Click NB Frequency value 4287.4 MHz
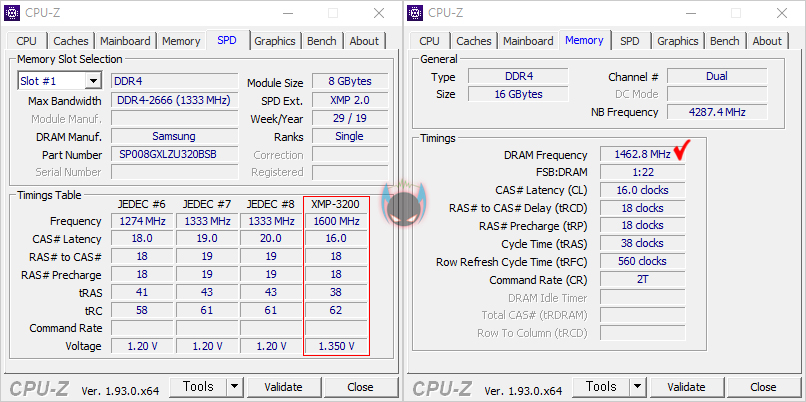The height and width of the screenshot is (402, 806). pos(717,112)
